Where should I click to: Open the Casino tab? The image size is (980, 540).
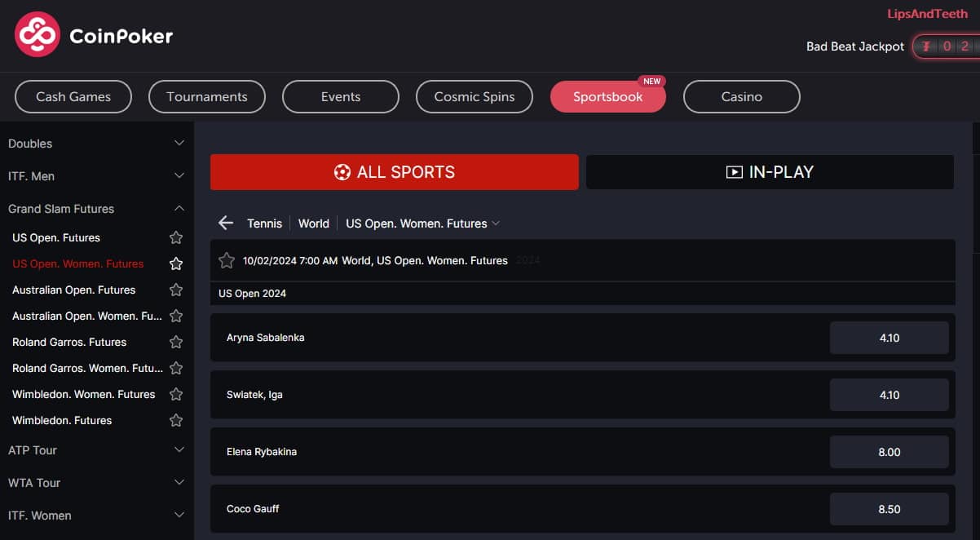pyautogui.click(x=742, y=96)
